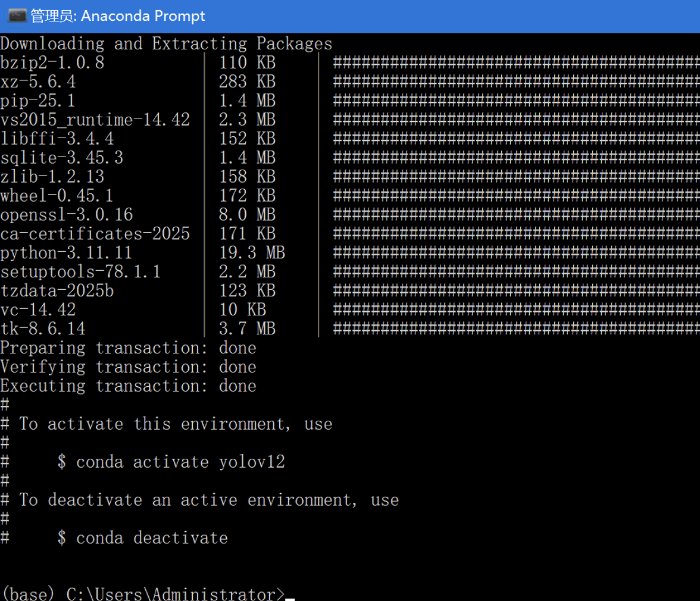Click the '# To deactivate an active environment, use' line
Screen dimensions: 700x601
(199, 500)
